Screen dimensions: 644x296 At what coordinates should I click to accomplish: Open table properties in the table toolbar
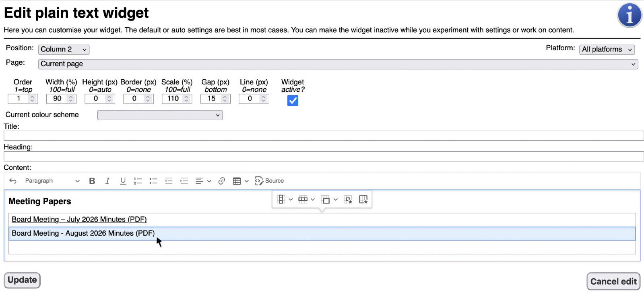click(x=363, y=199)
